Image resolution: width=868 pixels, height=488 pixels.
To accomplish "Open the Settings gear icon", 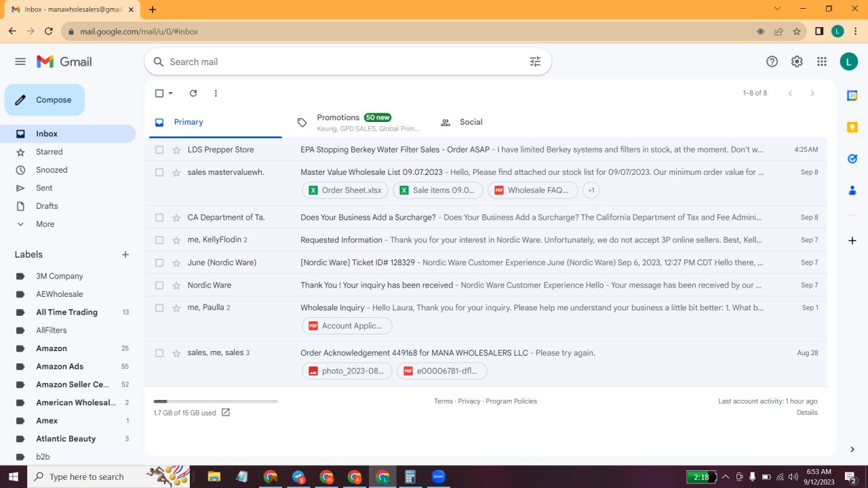I will (797, 62).
